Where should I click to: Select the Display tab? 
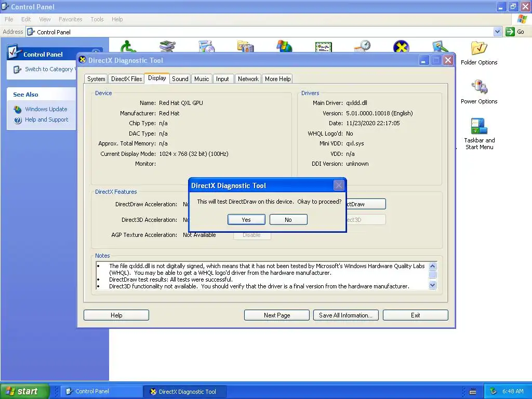click(157, 78)
